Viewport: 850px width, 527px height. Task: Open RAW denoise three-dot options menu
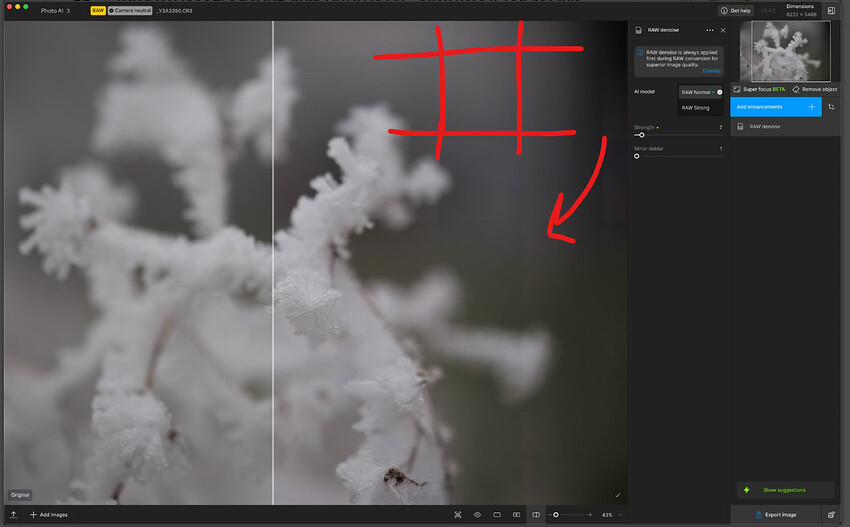pyautogui.click(x=710, y=31)
